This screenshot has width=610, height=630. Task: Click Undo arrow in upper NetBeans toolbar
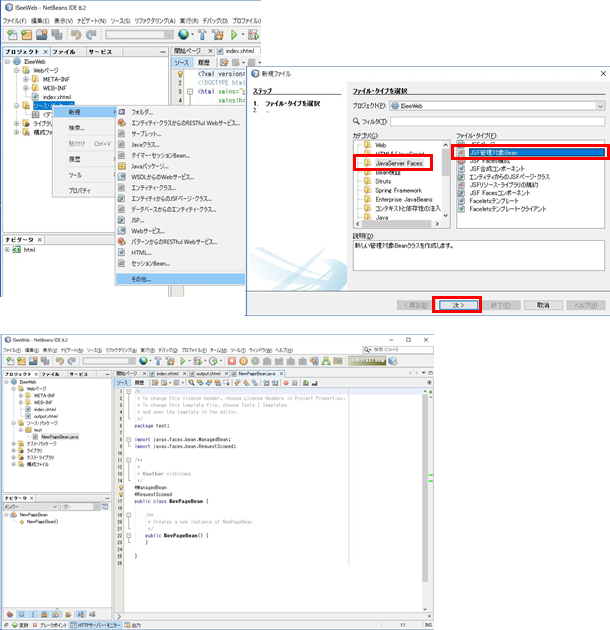(76, 35)
